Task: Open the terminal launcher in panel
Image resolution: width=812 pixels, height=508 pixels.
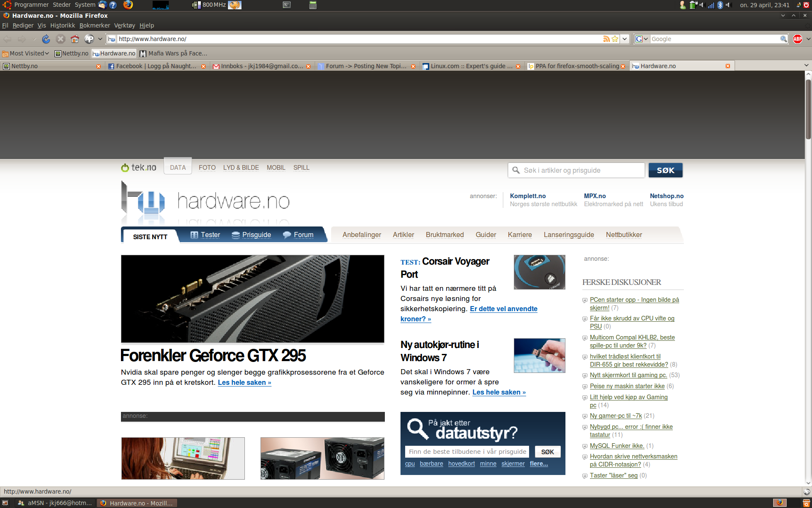Action: pos(287,5)
